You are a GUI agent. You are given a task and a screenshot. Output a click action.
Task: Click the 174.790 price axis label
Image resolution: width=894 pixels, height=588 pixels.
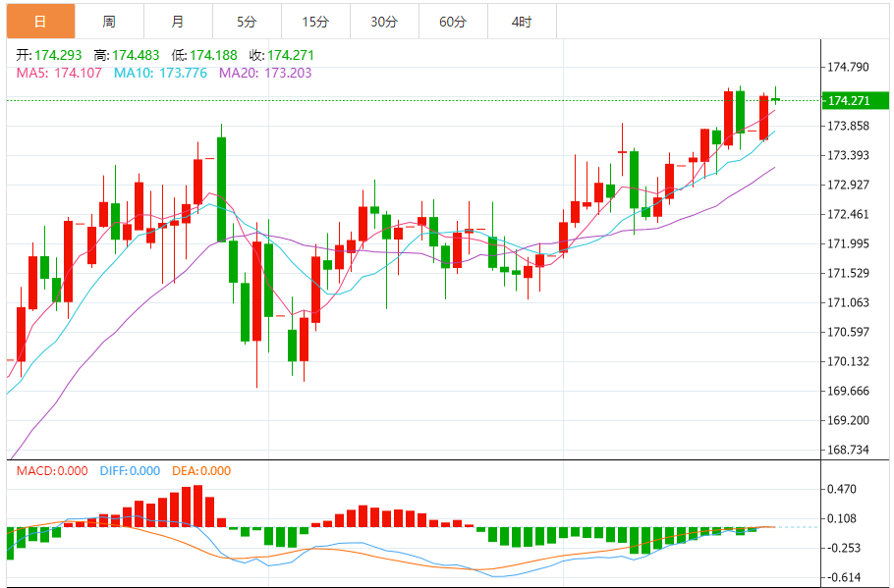pos(849,67)
